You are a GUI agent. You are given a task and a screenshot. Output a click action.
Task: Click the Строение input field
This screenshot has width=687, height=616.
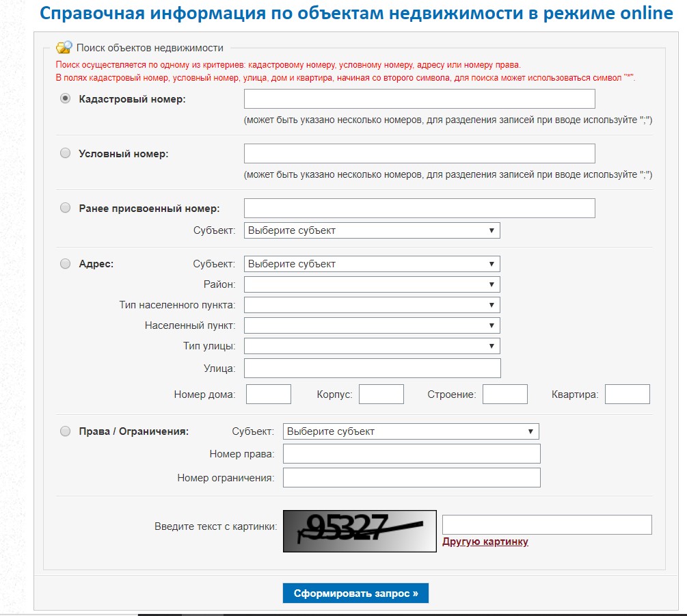pos(505,394)
